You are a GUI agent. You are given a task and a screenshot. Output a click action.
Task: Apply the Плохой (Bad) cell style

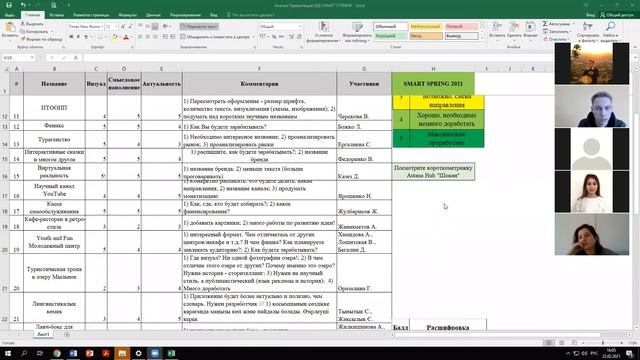tap(461, 27)
